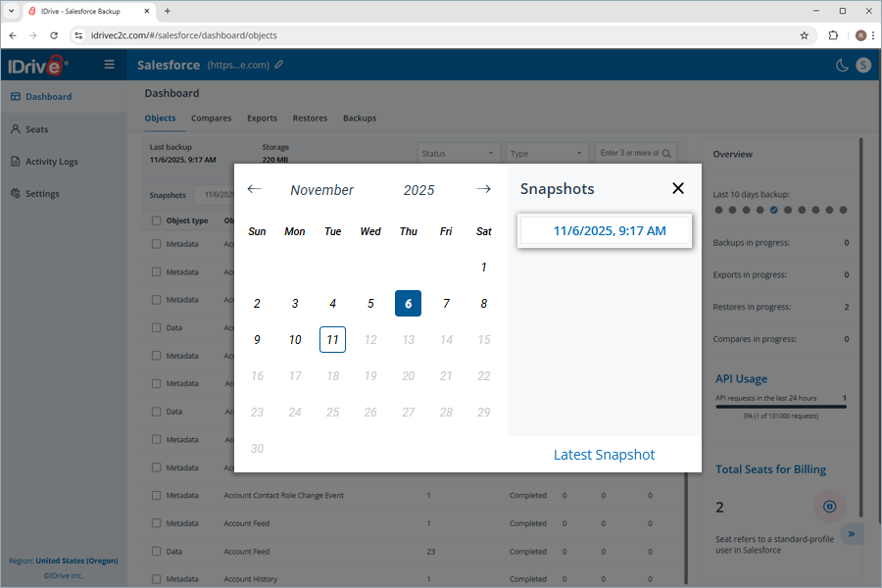
Task: Click browser address bar URL
Action: pos(184,35)
